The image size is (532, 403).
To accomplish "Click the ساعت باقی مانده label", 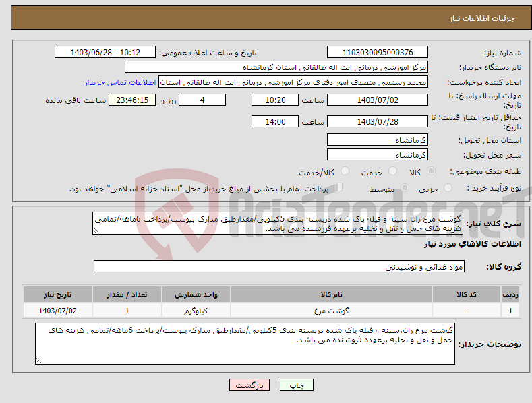I will (76, 101).
